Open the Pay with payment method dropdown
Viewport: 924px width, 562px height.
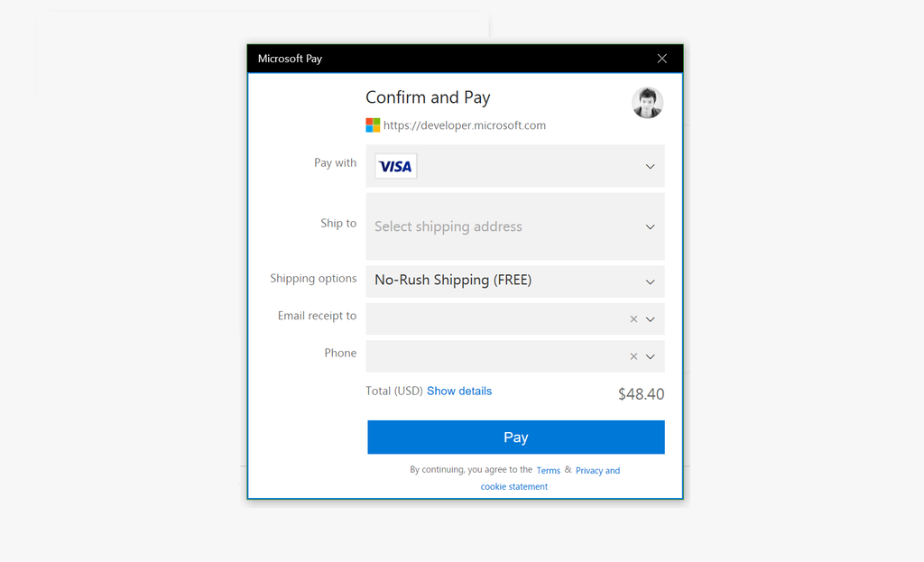(x=514, y=166)
